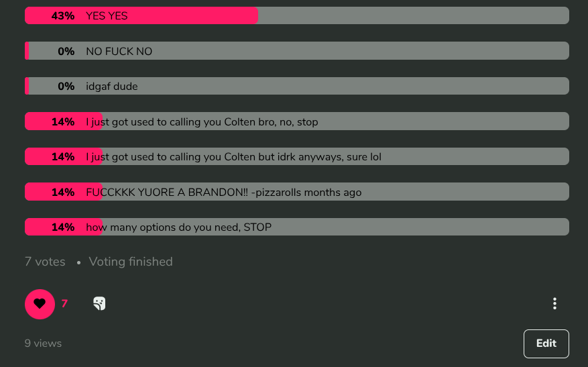This screenshot has height=367, width=588.
Task: Click the 0% label beside "idgaf dude"
Action: [x=66, y=86]
